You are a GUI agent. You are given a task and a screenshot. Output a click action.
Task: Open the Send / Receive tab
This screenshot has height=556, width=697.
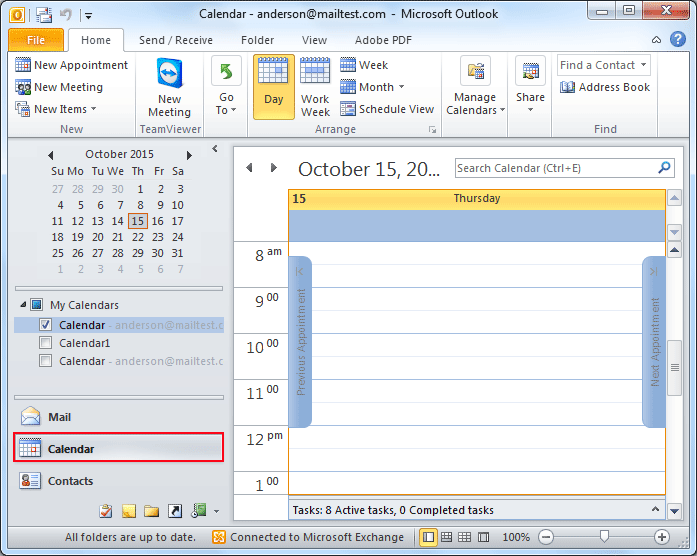click(x=176, y=40)
